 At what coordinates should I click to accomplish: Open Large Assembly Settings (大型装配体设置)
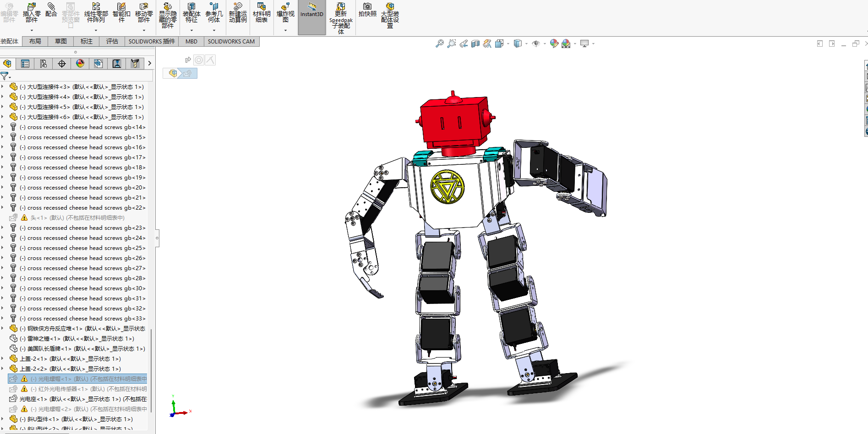coord(390,16)
